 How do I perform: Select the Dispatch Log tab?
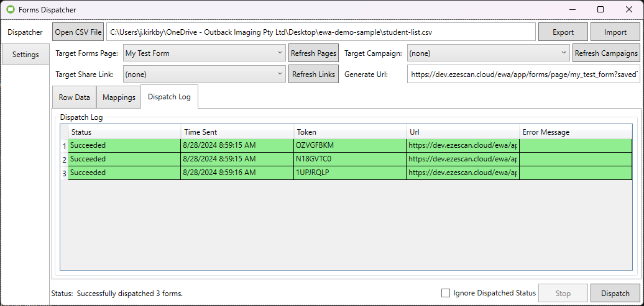click(169, 97)
